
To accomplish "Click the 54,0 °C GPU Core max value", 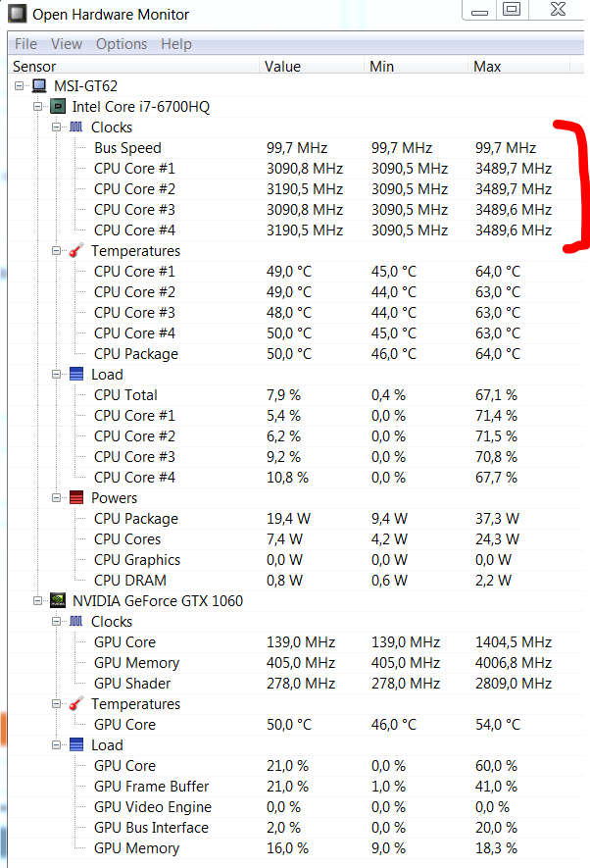I will point(498,724).
